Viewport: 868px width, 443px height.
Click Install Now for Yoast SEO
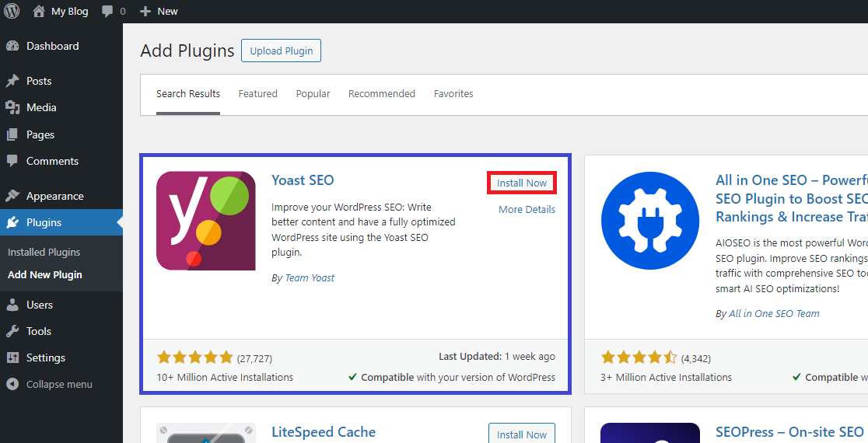(521, 183)
